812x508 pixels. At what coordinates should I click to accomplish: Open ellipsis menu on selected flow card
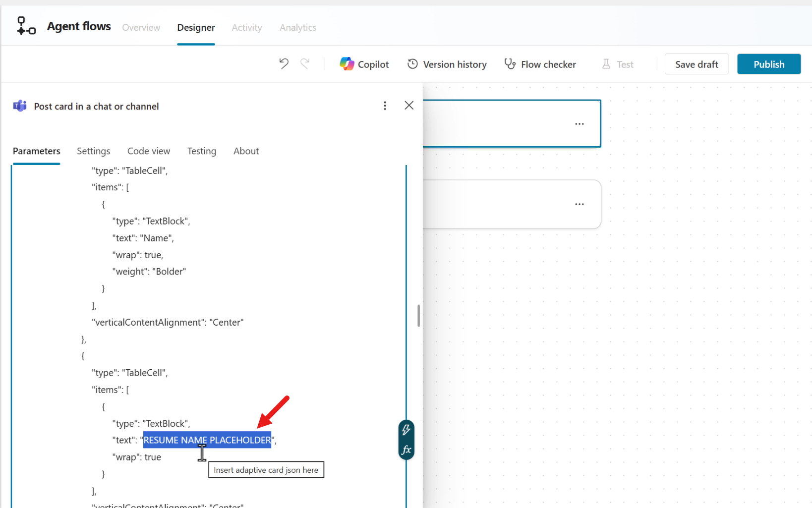(x=579, y=124)
